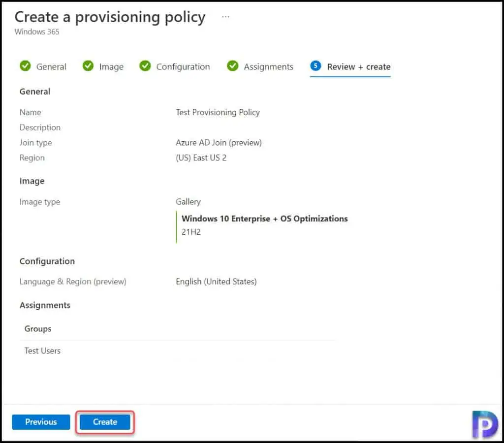Viewport: 504px width, 443px height.
Task: Click the Name label
Action: 30,112
